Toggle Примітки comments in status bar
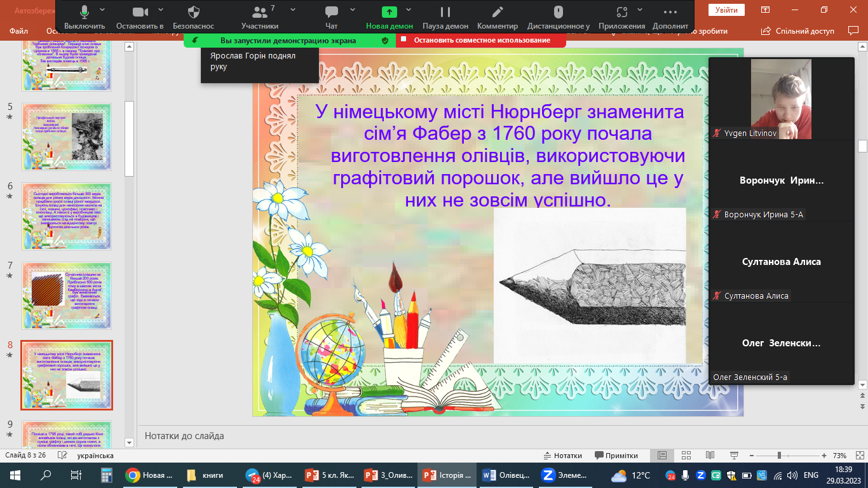868x488 pixels. point(616,456)
